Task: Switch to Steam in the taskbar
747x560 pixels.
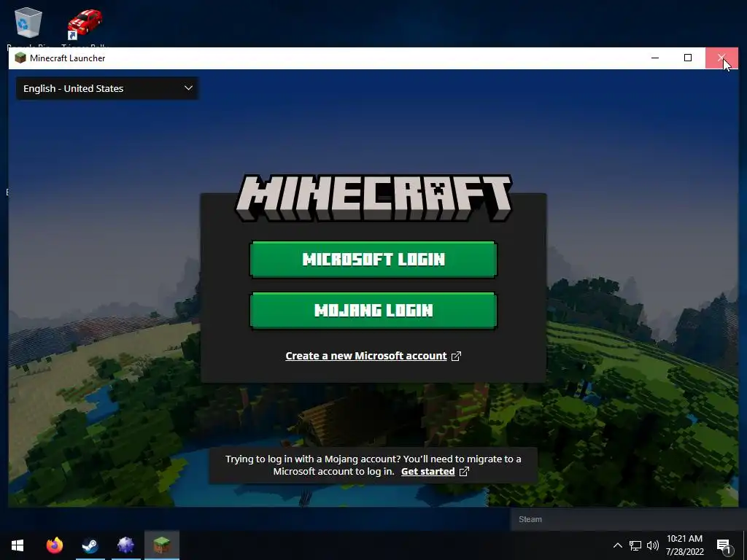Action: pyautogui.click(x=90, y=545)
